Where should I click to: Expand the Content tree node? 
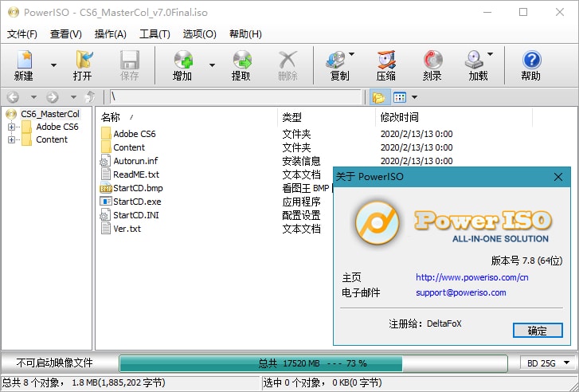[x=11, y=139]
